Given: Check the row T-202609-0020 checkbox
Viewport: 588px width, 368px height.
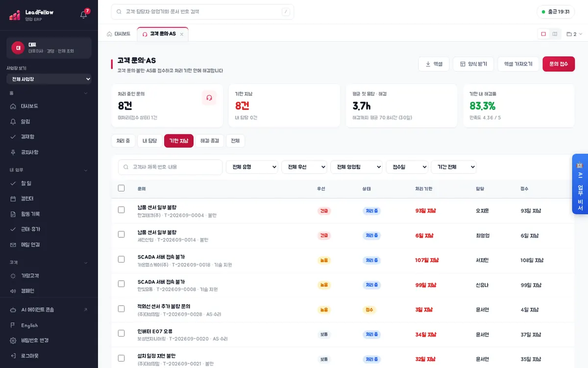Looking at the screenshot, I should (122, 333).
